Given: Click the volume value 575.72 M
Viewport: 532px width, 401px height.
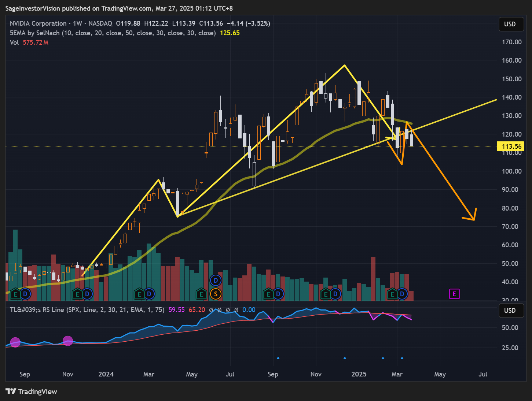Looking at the screenshot, I should pos(36,42).
